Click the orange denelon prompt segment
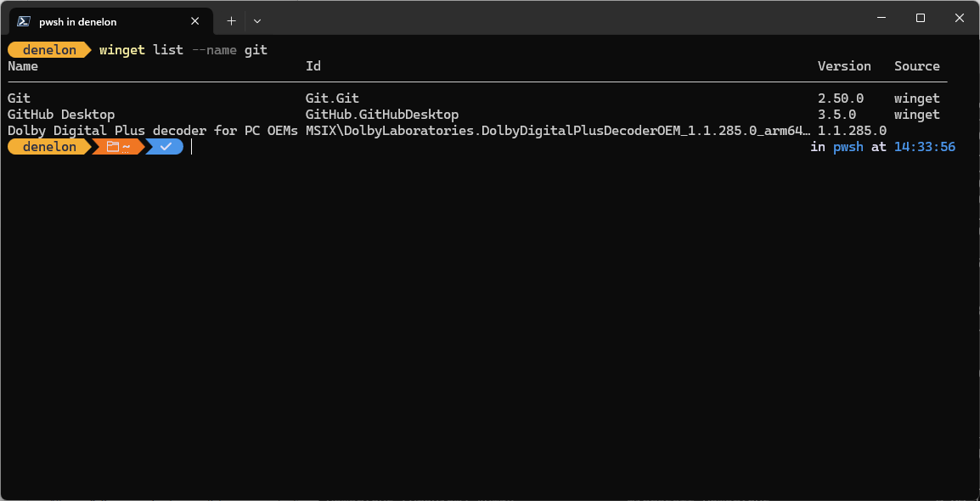 pyautogui.click(x=49, y=148)
